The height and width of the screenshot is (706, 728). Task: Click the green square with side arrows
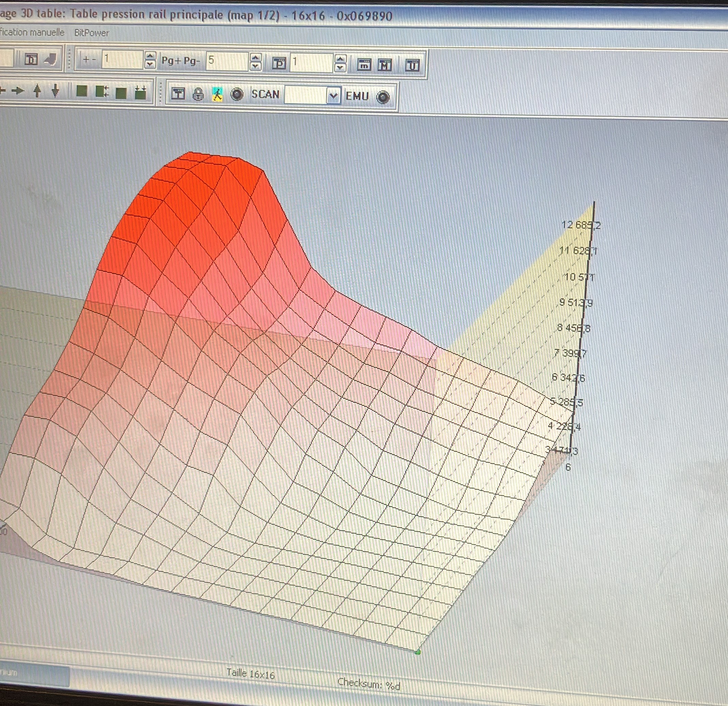point(102,91)
